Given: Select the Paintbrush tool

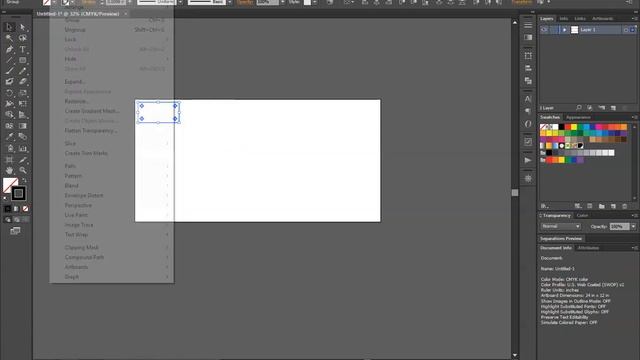Looking at the screenshot, I should (x=9, y=71).
